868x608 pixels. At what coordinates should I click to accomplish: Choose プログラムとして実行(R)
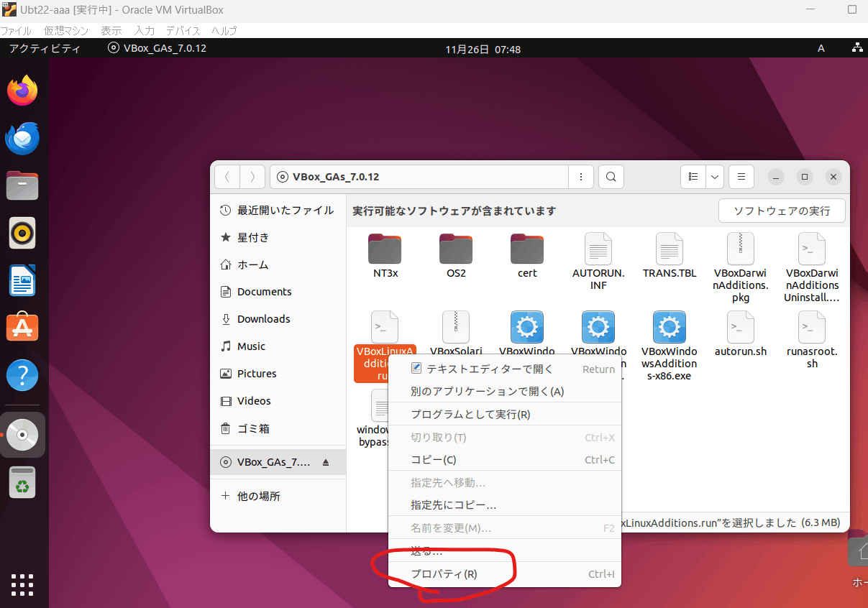pyautogui.click(x=505, y=415)
